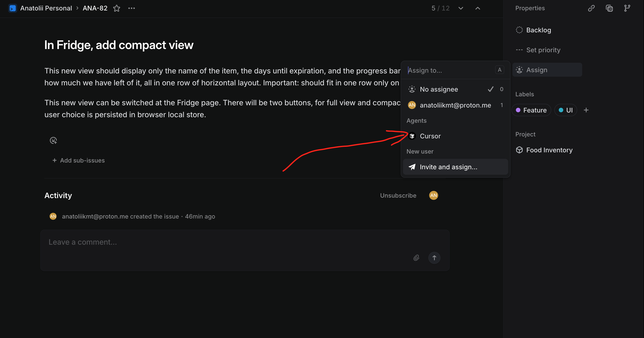This screenshot has width=644, height=338.
Task: Choose Invite and assign from the menu
Action: point(449,167)
